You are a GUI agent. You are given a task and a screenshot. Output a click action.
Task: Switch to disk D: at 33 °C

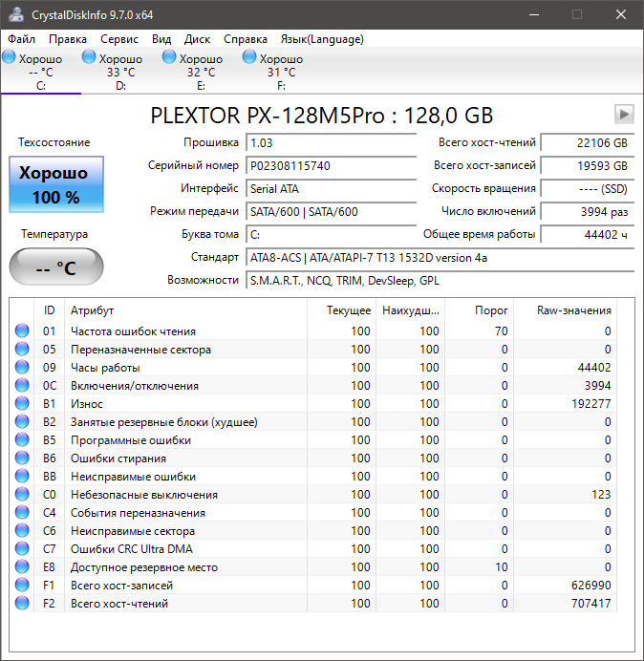click(121, 71)
